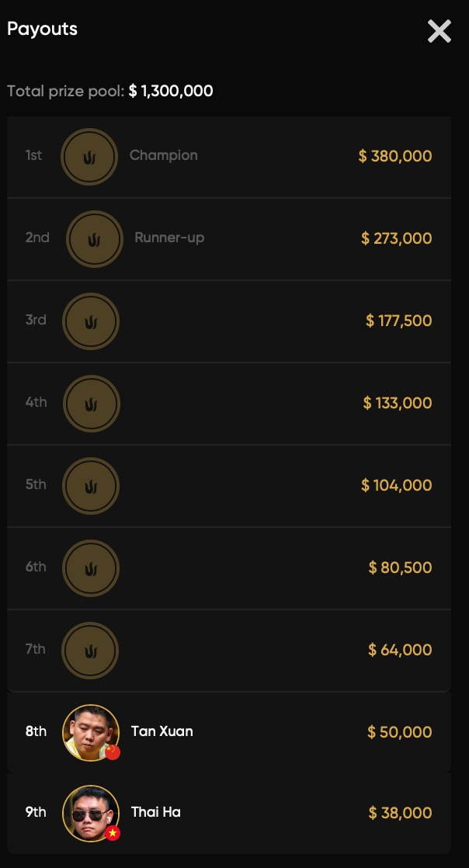Click the 6th place placeholder avatar icon
Screen dimensions: 469x868
coord(90,568)
